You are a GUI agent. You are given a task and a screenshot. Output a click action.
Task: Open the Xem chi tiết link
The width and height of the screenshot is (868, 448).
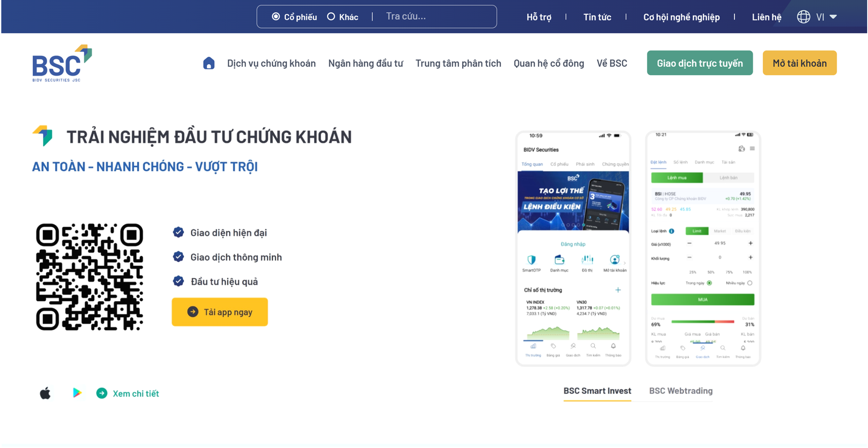(x=136, y=393)
